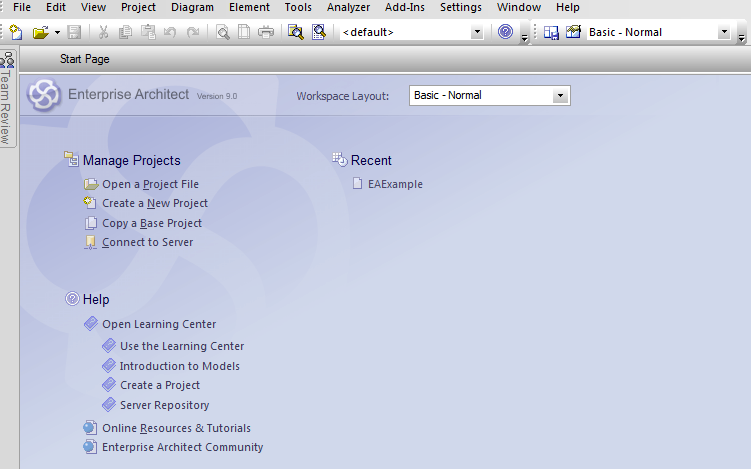Click Enterprise Architect Community link
Screen dimensions: 751x469
coord(182,447)
